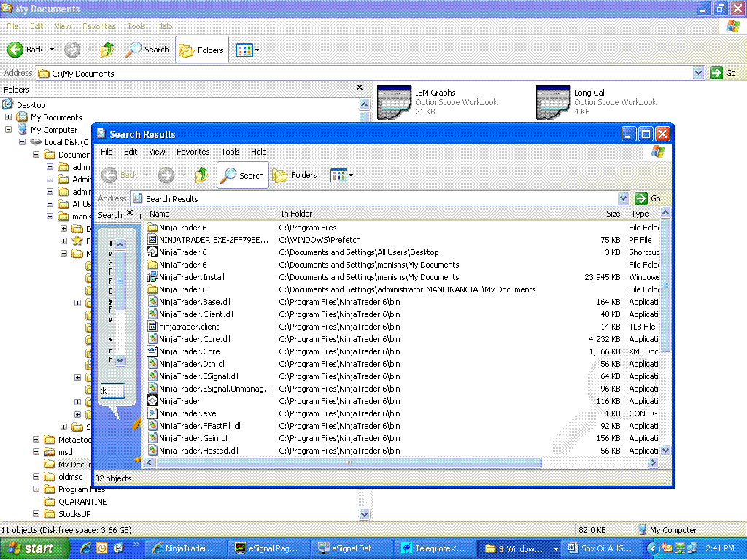This screenshot has width=747, height=560.
Task: Select Program Files folder in tree
Action: [81, 489]
